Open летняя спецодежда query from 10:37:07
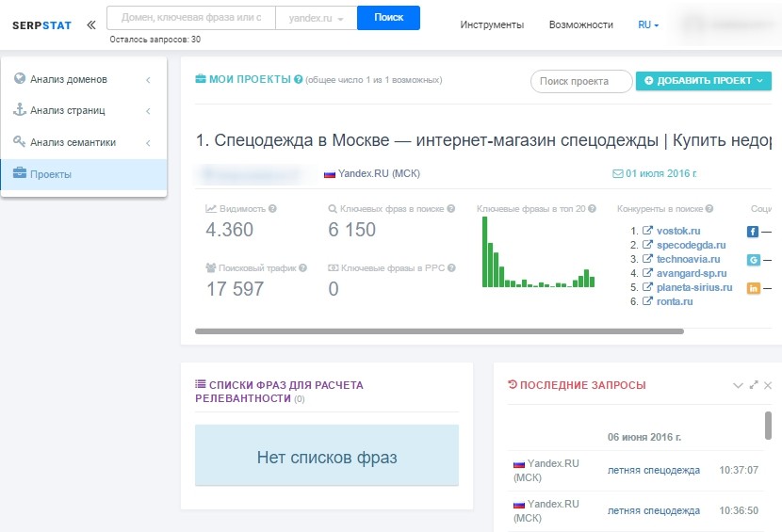Screen dimensions: 782x532 tap(654, 470)
